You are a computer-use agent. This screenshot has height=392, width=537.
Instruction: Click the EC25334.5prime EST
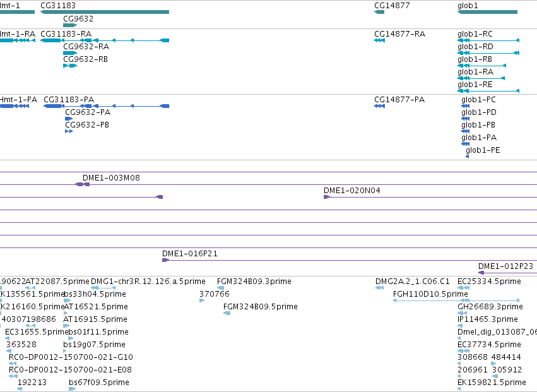tap(463, 288)
